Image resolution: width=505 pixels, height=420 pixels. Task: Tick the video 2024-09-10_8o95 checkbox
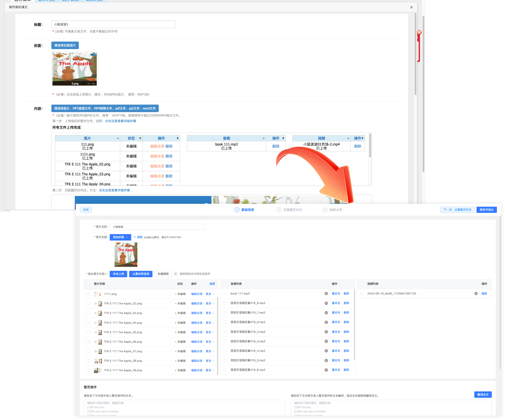point(362,294)
